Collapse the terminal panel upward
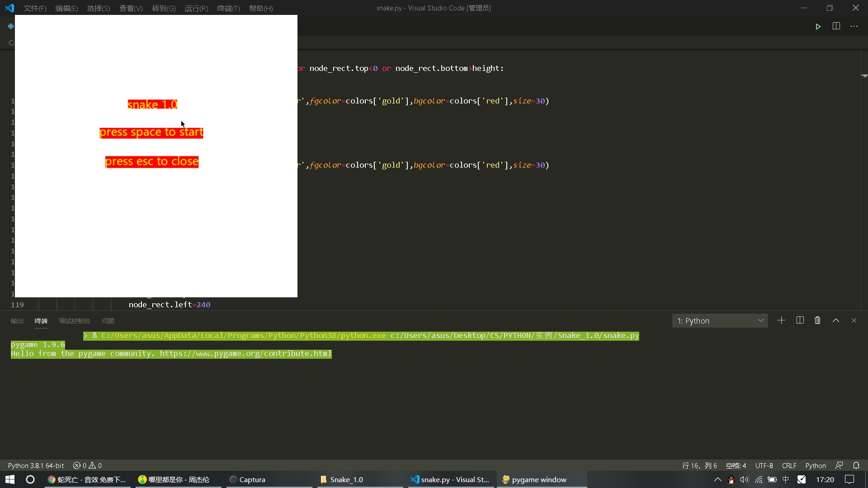 click(x=835, y=320)
